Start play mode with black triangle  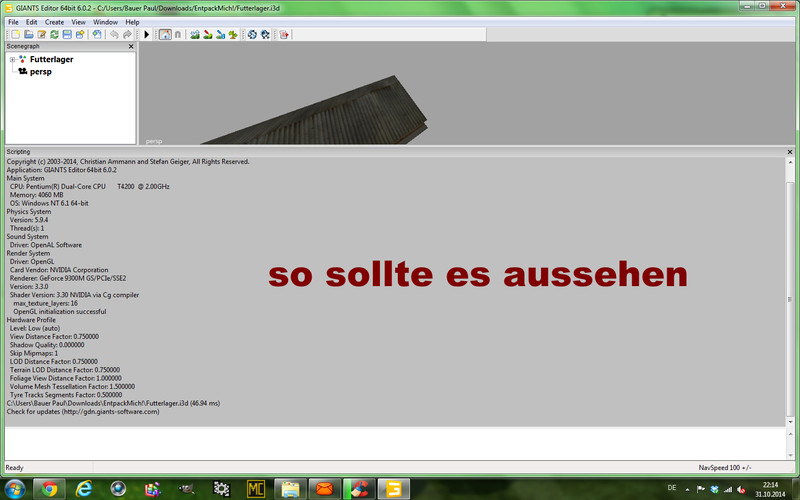(146, 34)
